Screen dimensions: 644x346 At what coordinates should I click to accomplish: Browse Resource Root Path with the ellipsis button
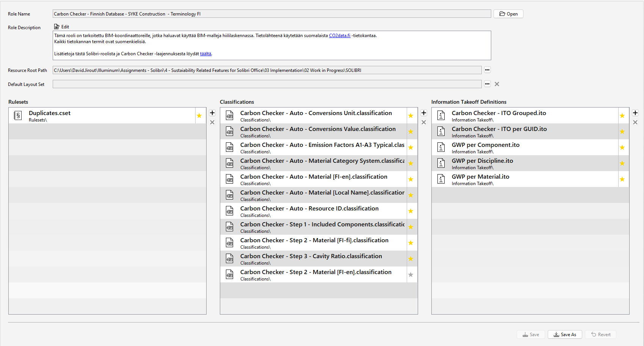point(487,70)
